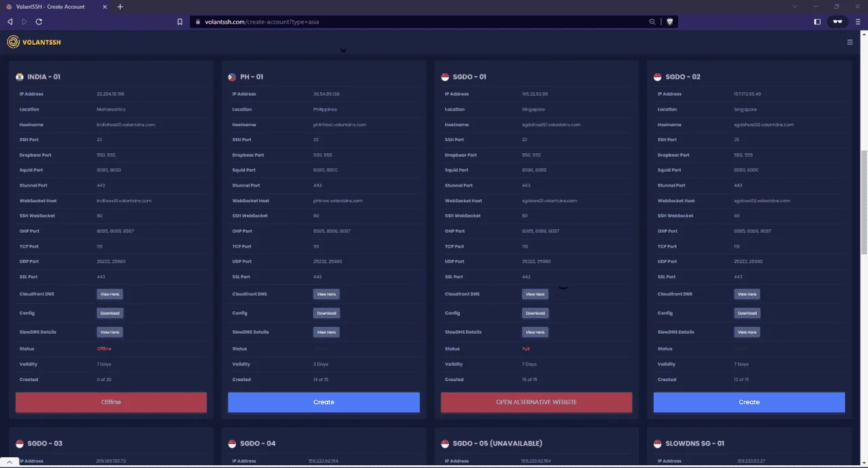Open the sunglasses private profile icon
Screen dimensions: 868x468
pos(837,22)
